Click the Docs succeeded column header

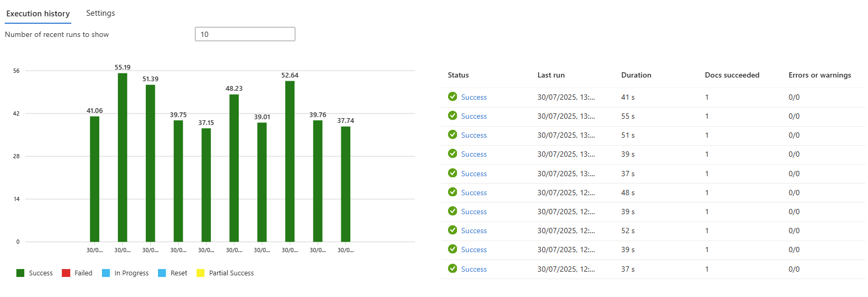pos(732,75)
